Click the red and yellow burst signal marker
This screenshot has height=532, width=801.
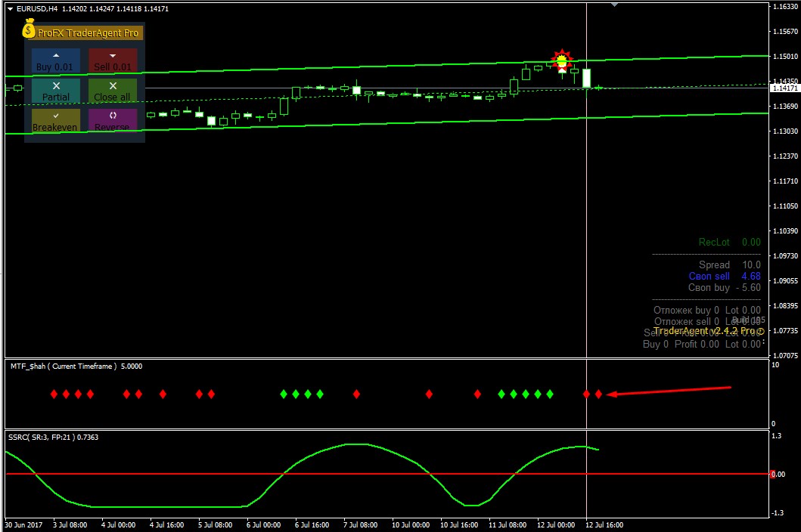click(562, 60)
